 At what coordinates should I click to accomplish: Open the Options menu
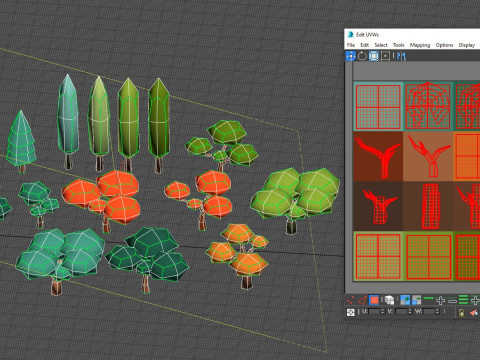tap(444, 45)
